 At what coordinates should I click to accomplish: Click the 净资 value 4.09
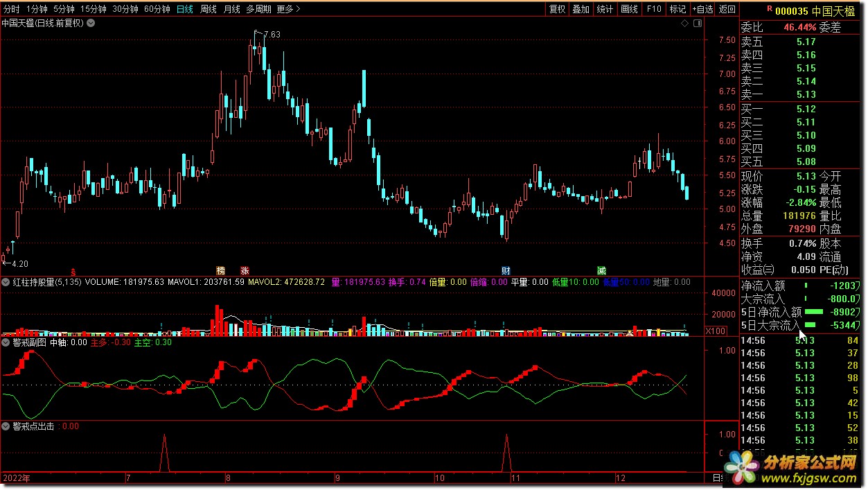click(806, 256)
